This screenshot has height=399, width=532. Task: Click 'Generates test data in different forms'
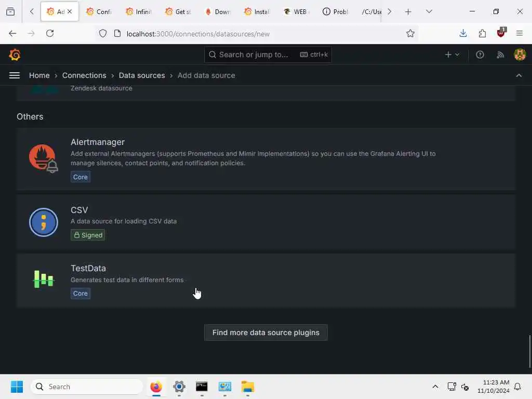[x=127, y=280]
